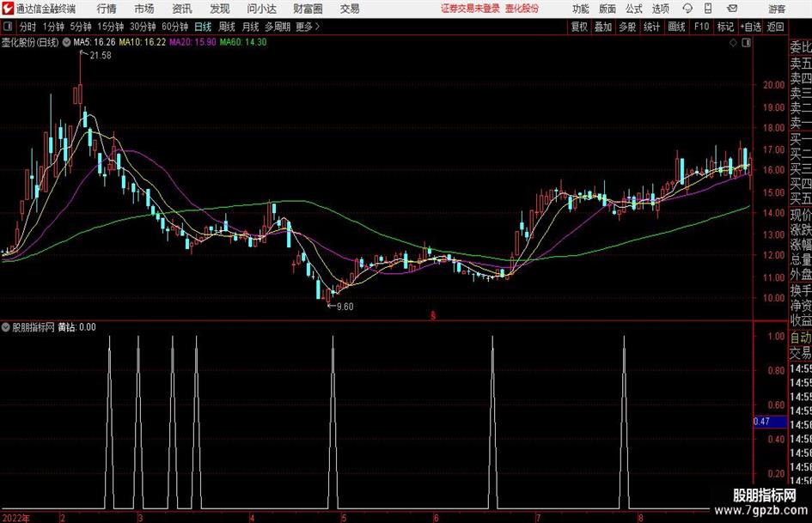Click the red S marker below the chart
Viewport: 812px width, 523px height.
pos(433,315)
